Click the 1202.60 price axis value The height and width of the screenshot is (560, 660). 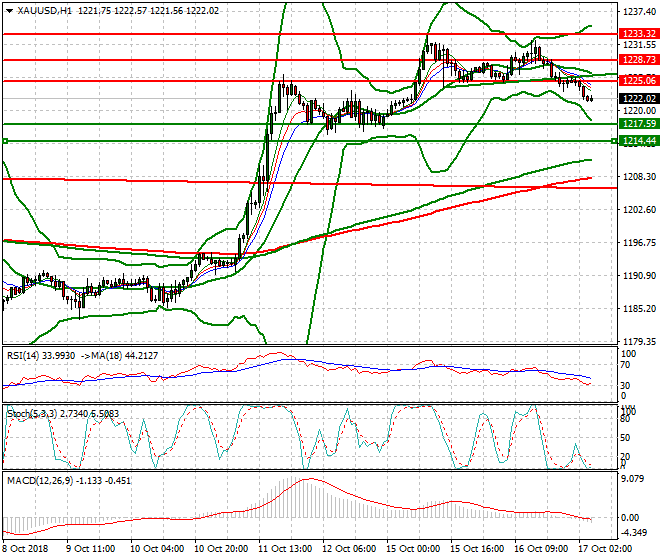point(639,209)
